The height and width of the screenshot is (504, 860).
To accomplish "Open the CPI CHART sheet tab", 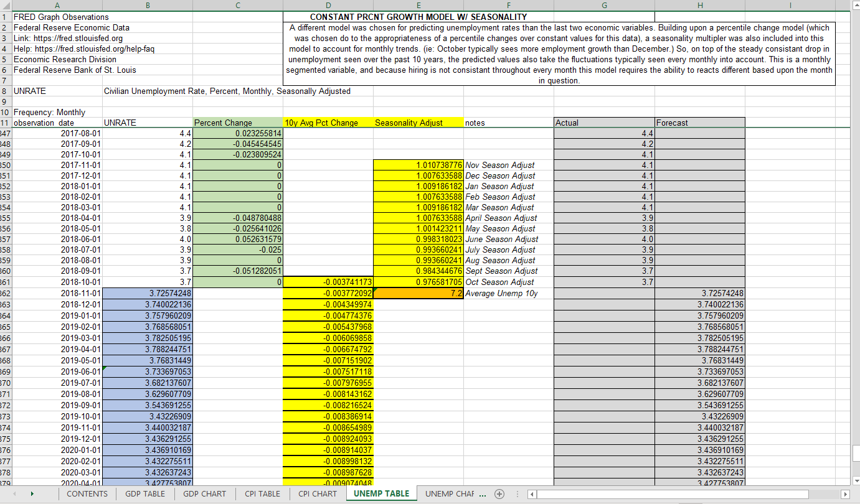I will click(x=318, y=493).
